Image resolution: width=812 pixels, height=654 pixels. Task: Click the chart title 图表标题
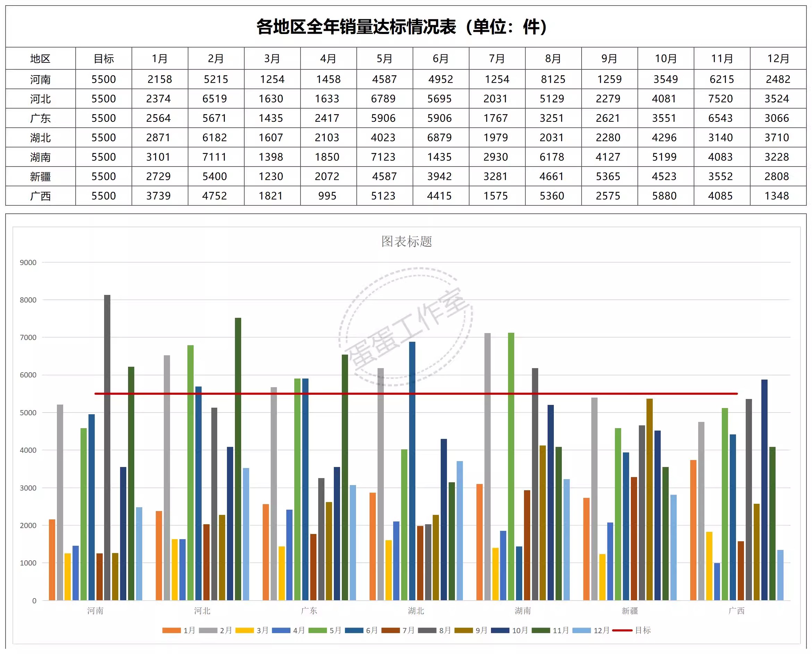(x=407, y=241)
